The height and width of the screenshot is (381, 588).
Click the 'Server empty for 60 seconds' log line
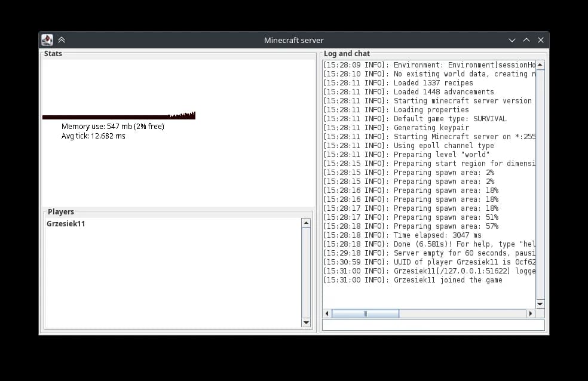click(430, 253)
